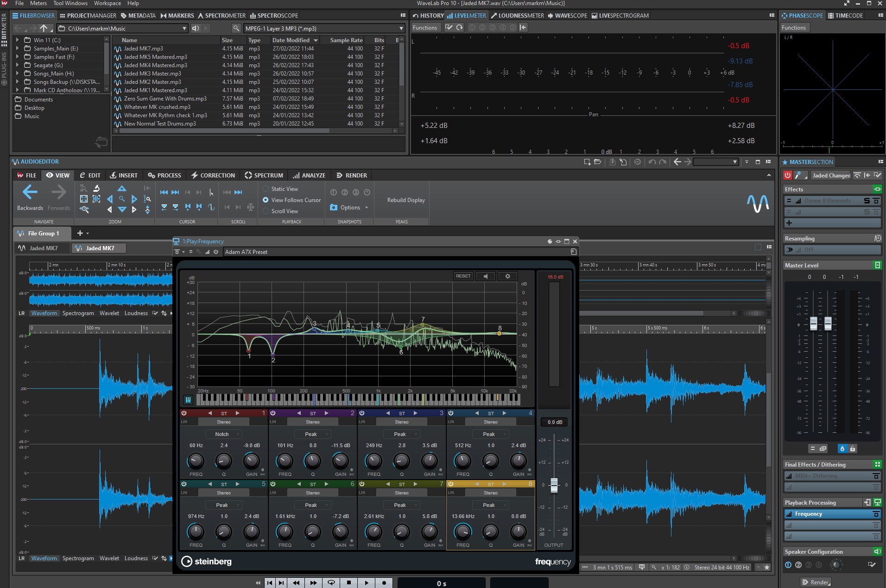Click the Loudness view in lower waveform

tap(136, 558)
